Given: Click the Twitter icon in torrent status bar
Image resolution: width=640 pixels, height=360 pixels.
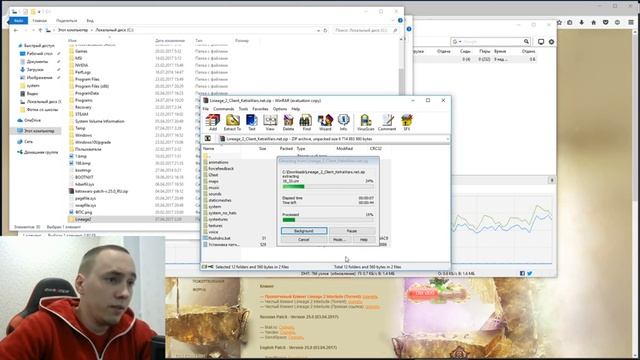Looking at the screenshot, I should pyautogui.click(x=529, y=273).
